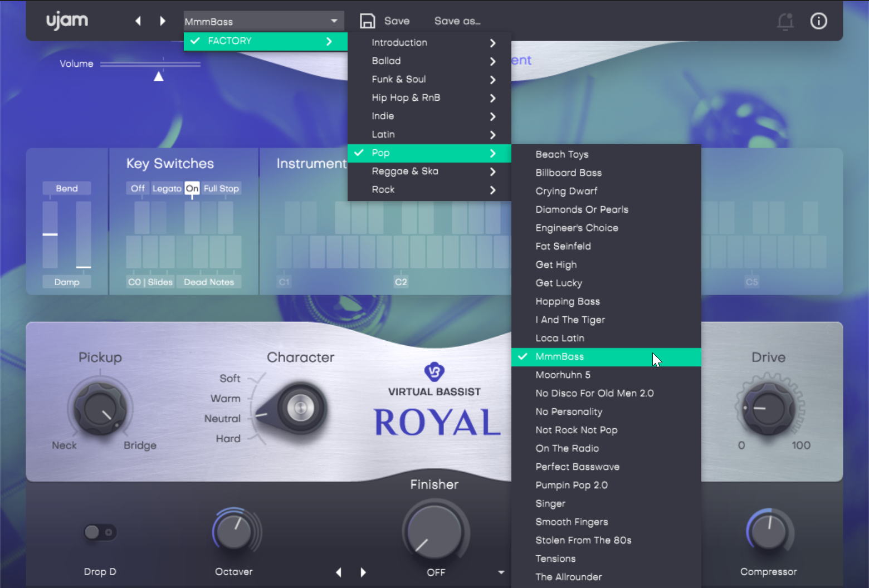This screenshot has height=588, width=869.
Task: Click the Drive knob
Action: pos(769,409)
